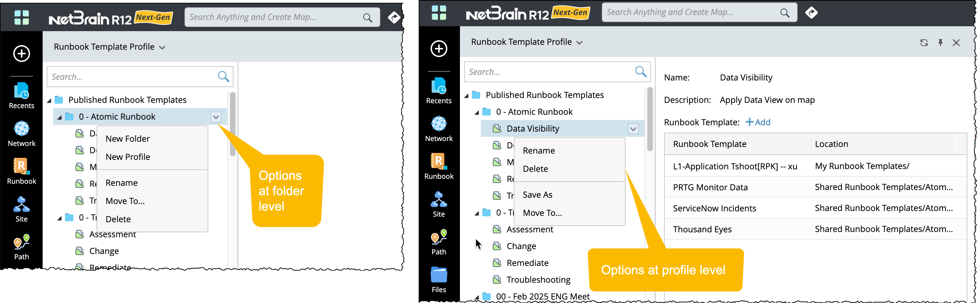Click the Remediate profile icon above Troubleshooting
Screen dimensions: 980x303
[497, 263]
